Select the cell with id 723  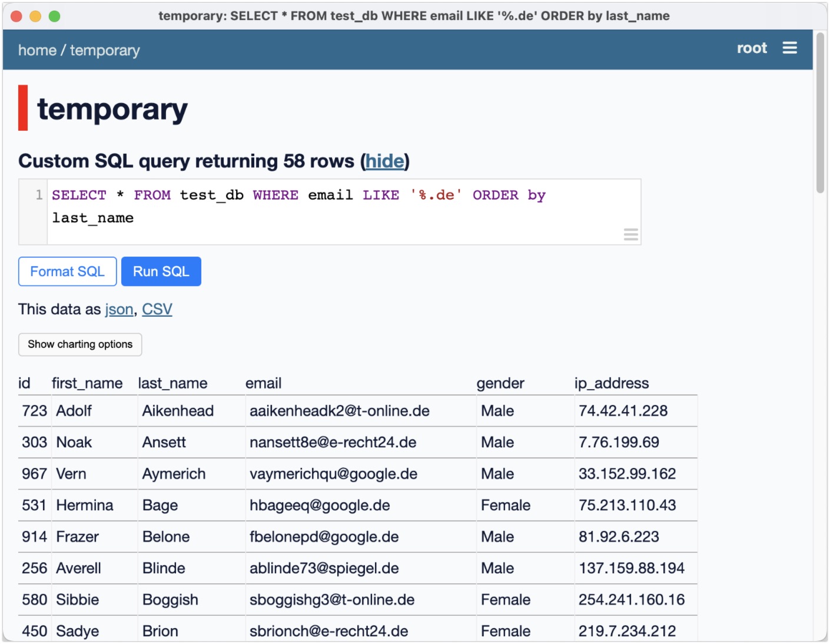pos(35,411)
